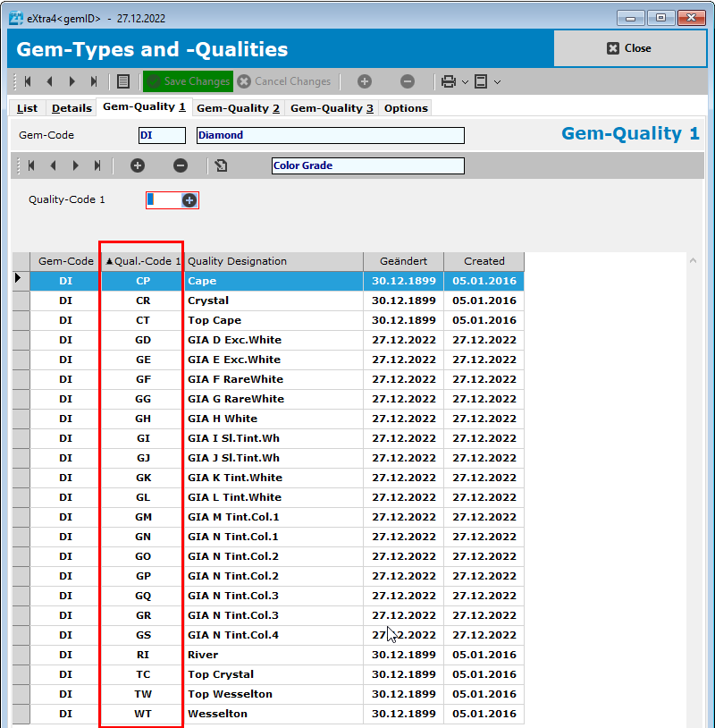Click the refresh icon left of Color Grade
Viewport: 715px width, 728px height.
(x=221, y=165)
